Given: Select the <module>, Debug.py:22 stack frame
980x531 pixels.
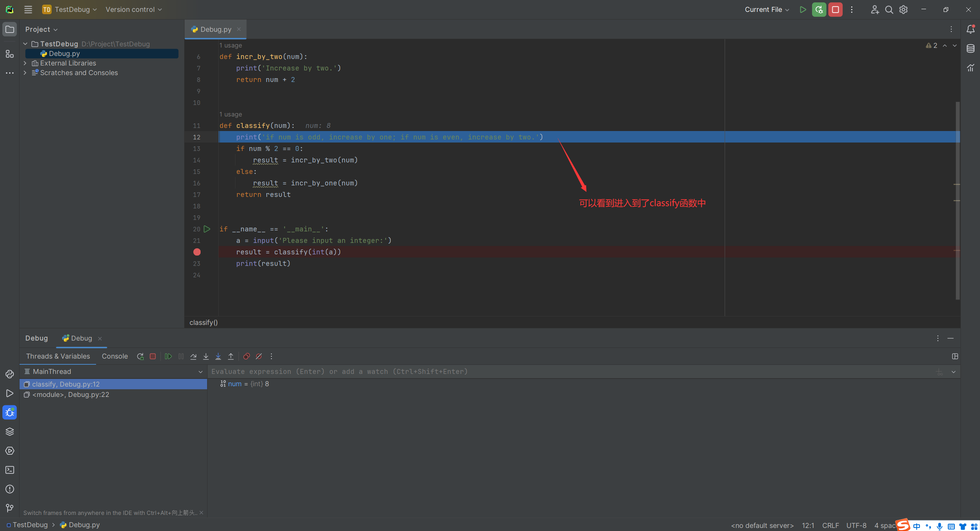Looking at the screenshot, I should coord(71,395).
